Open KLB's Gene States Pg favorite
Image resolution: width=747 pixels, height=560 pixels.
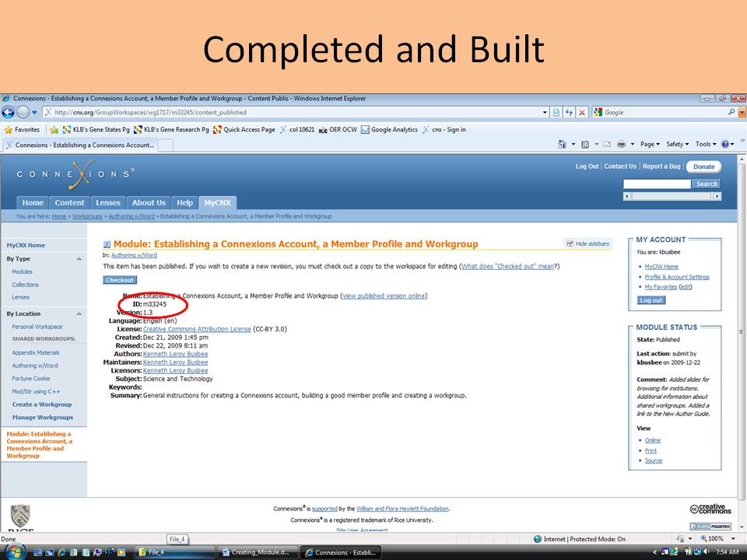point(96,130)
